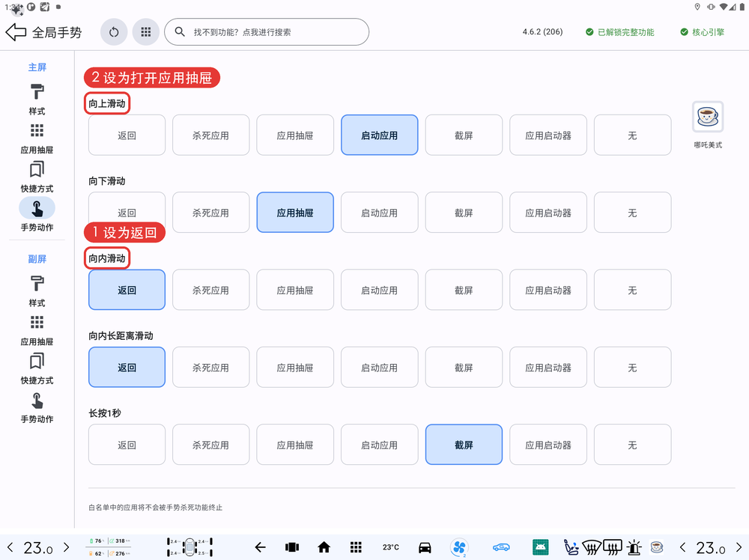Screen dimensions: 749x560
Task: Pick 应用启动器 for 向上滑动
Action: coord(548,135)
